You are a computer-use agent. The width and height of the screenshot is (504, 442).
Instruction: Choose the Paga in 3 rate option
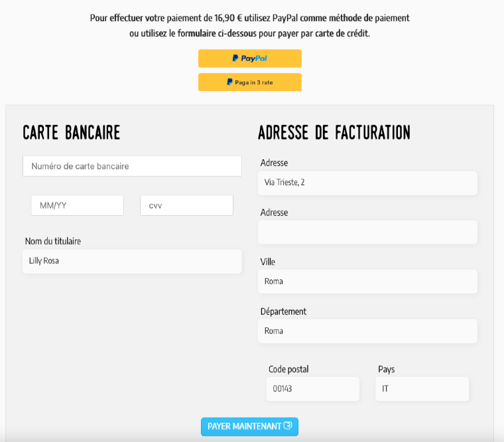tap(249, 82)
